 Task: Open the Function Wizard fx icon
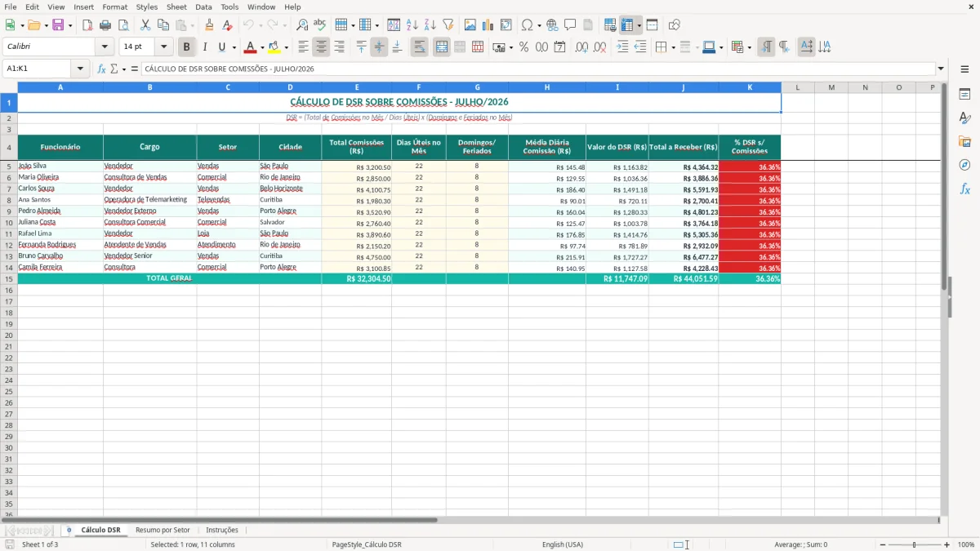pyautogui.click(x=102, y=69)
